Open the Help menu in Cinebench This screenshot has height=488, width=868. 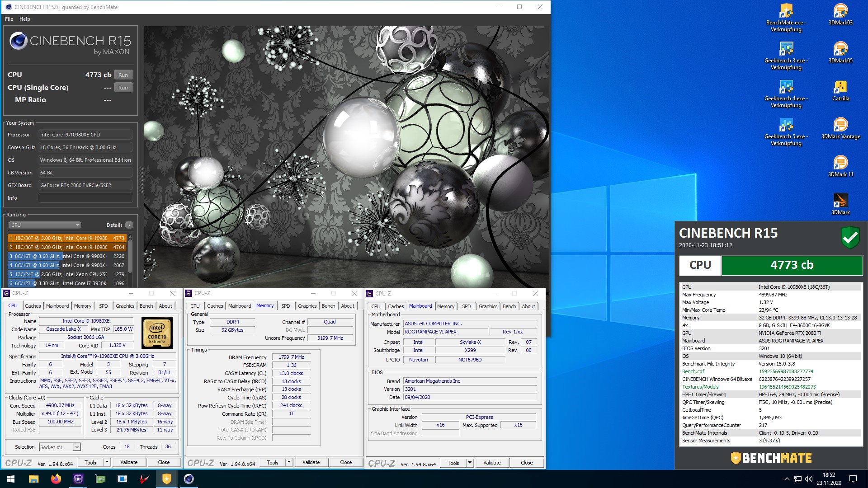click(25, 19)
